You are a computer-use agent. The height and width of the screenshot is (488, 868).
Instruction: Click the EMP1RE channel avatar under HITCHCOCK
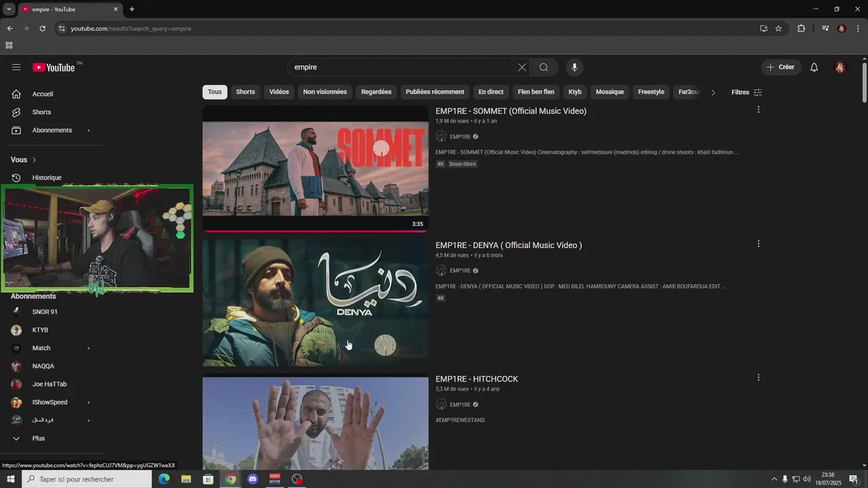tap(441, 405)
